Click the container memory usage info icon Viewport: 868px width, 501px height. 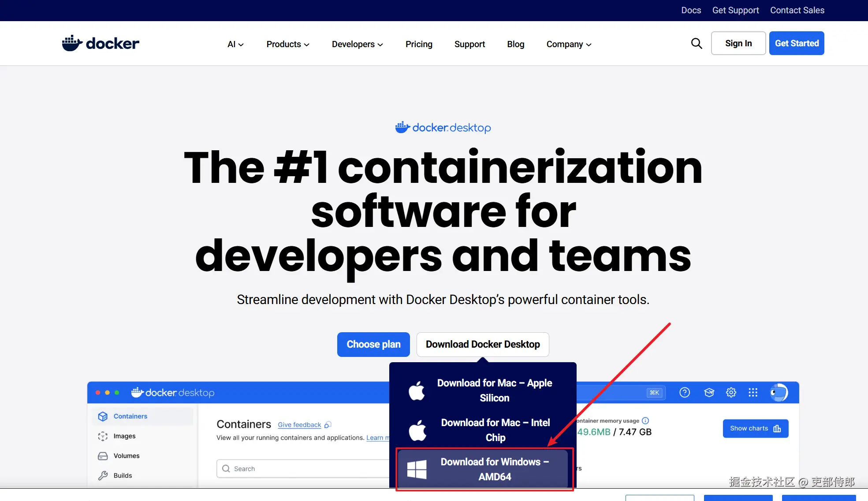pos(645,421)
